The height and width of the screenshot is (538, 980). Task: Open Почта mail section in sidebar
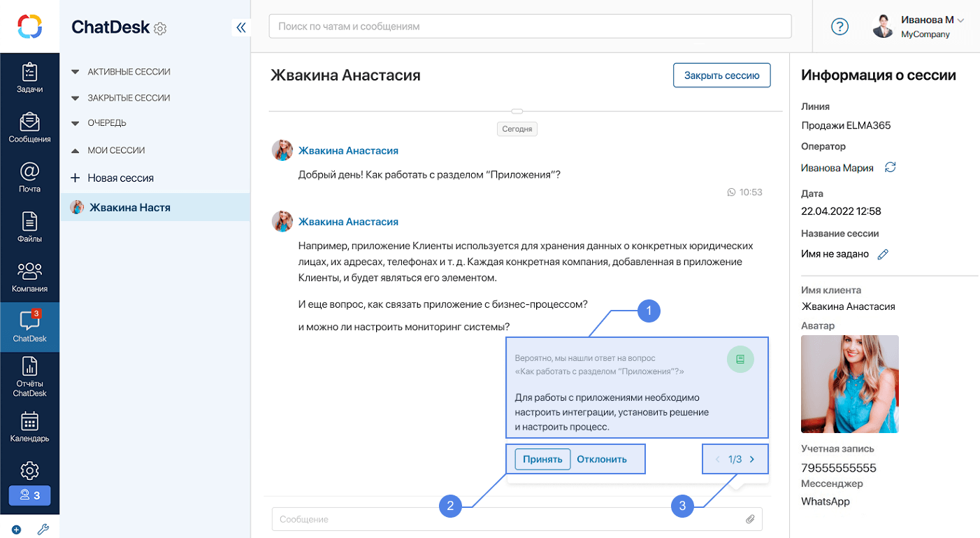coord(29,177)
